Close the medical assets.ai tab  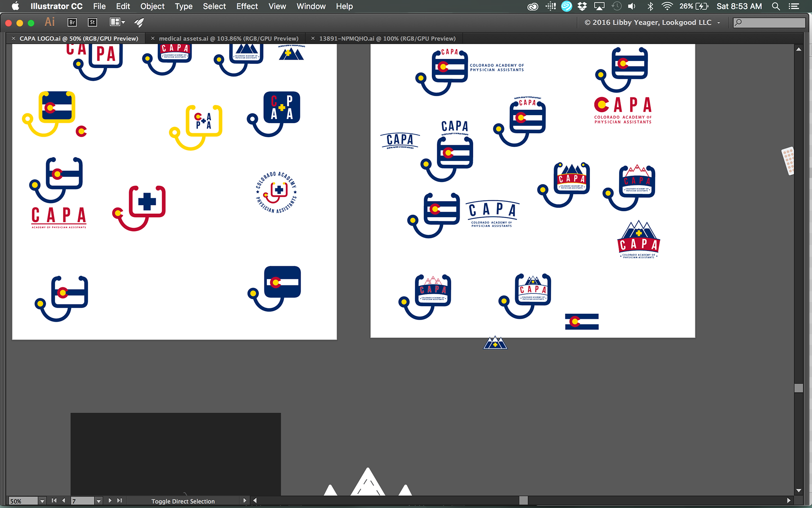[153, 38]
